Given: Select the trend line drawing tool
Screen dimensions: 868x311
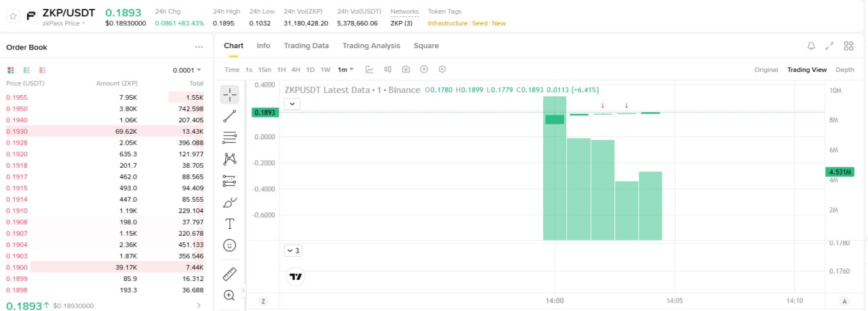Looking at the screenshot, I should pos(229,116).
